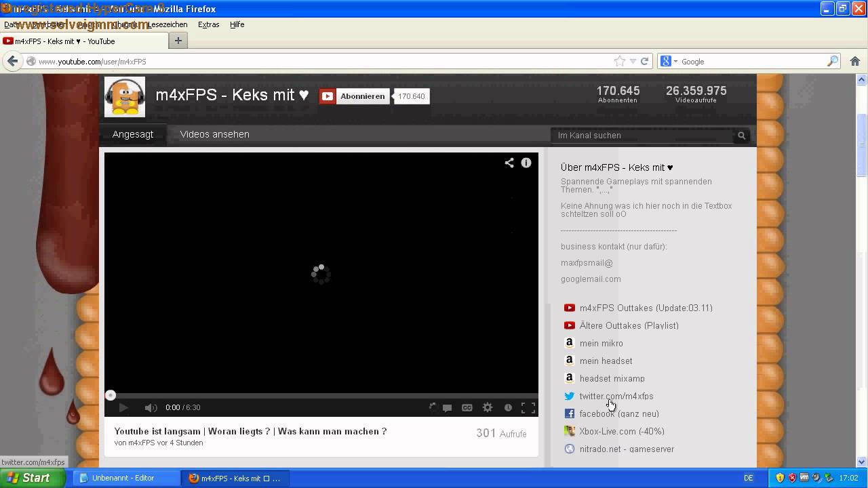868x488 pixels.
Task: Bookmark this page with star icon
Action: [x=619, y=61]
